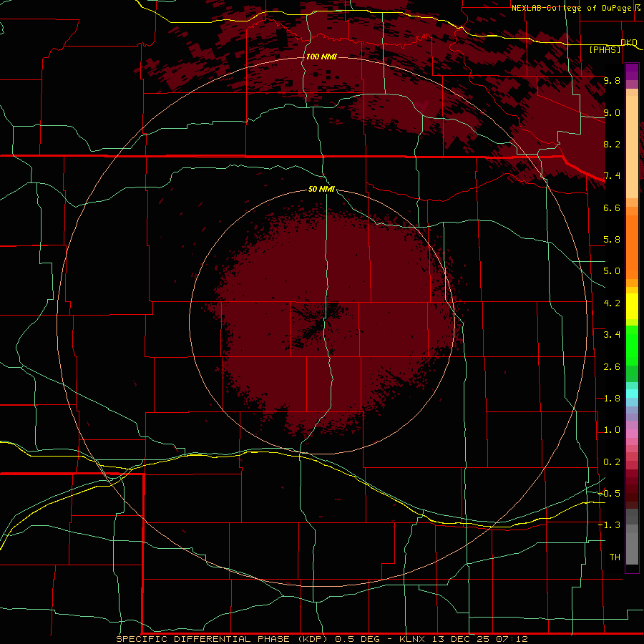Image resolution: width=644 pixels, height=644 pixels.
Task: Click the 8.2 scale value label
Action: click(612, 144)
